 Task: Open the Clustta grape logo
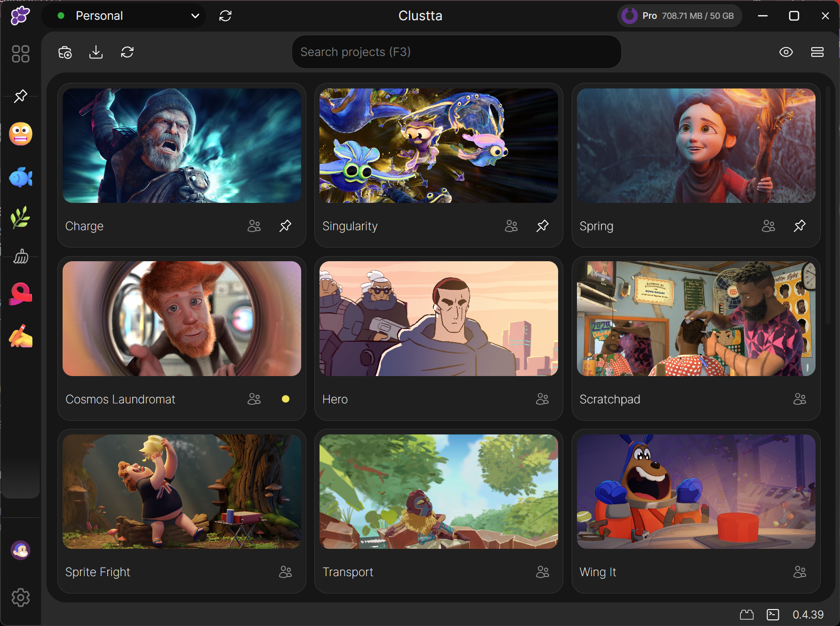pos(20,16)
